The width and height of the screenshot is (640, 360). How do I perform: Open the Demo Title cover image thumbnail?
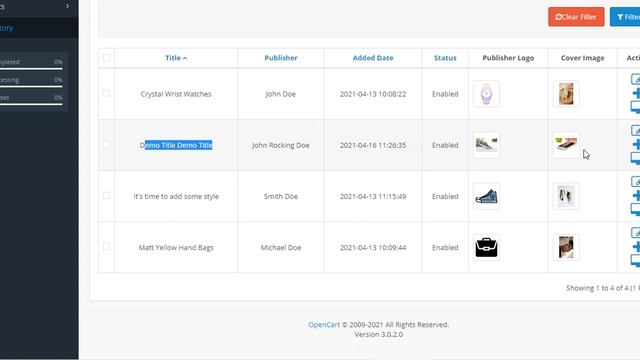[566, 145]
